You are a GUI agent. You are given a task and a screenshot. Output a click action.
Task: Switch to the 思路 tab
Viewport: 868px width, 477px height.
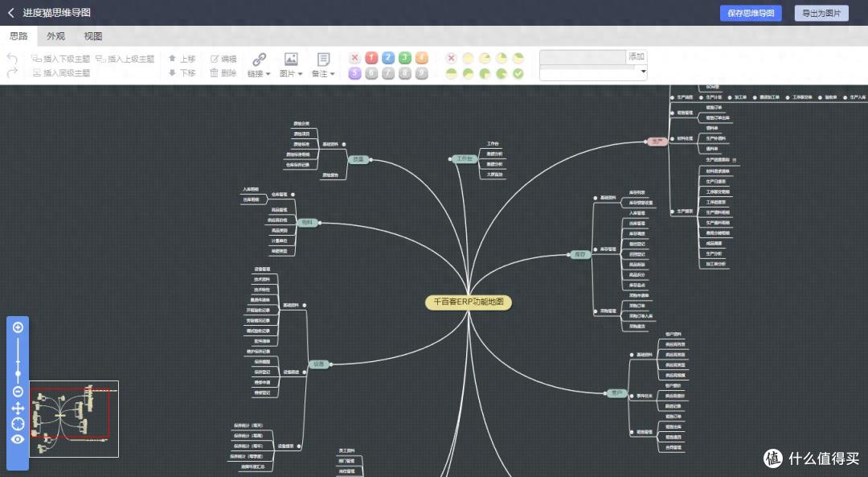tap(18, 36)
